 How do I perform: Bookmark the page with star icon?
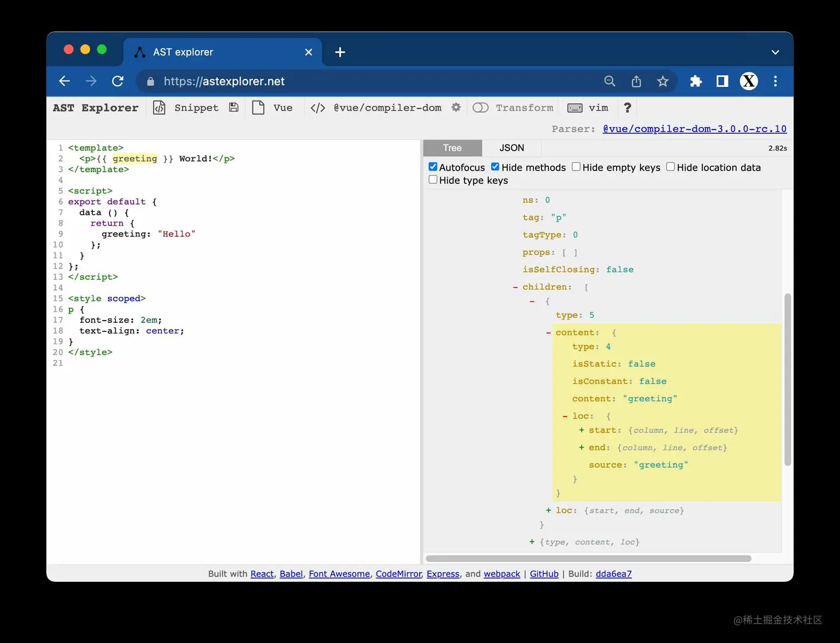663,81
